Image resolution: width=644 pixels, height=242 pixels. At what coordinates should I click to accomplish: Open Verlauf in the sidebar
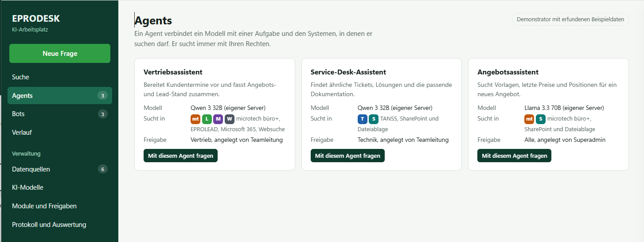[60, 133]
